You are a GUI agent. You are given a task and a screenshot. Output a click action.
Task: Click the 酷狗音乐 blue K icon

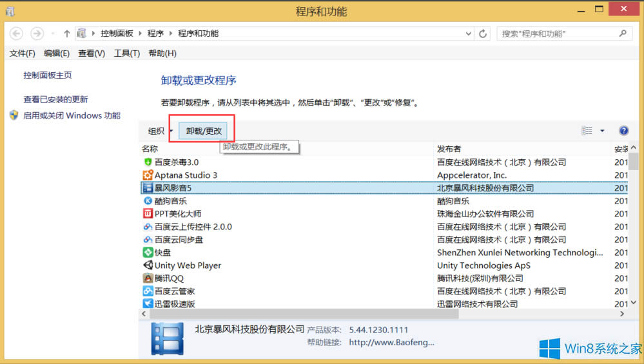click(148, 200)
